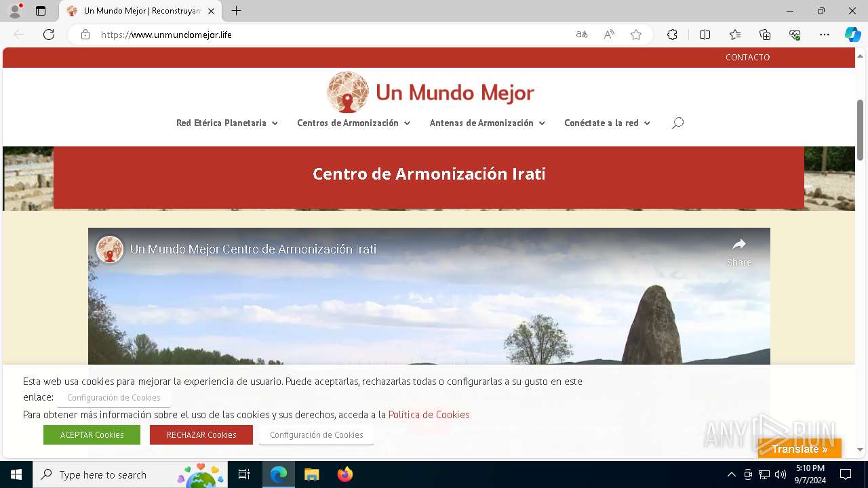The image size is (868, 488).
Task: Click the Translate » button
Action: tap(800, 449)
